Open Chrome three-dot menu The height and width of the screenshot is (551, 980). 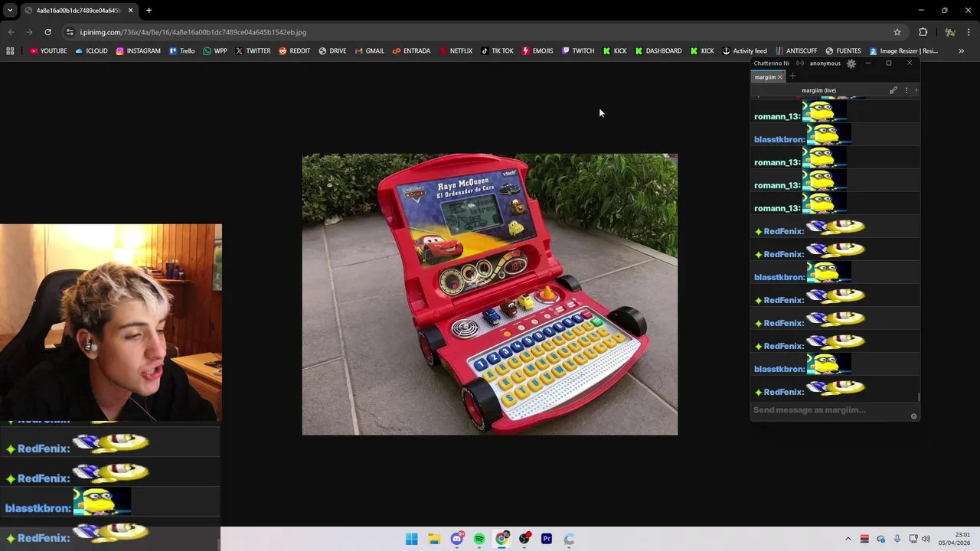coord(969,32)
